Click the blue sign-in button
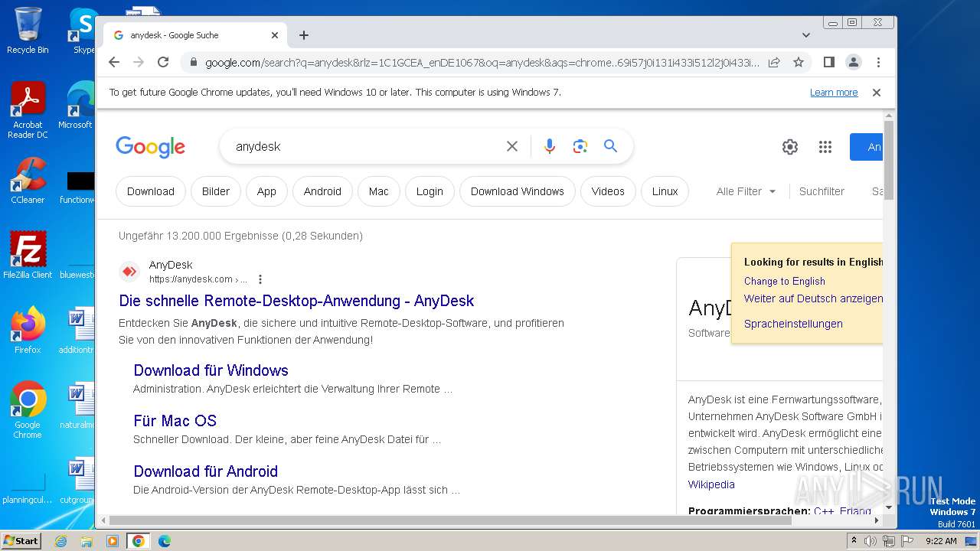The image size is (980, 551). click(866, 147)
